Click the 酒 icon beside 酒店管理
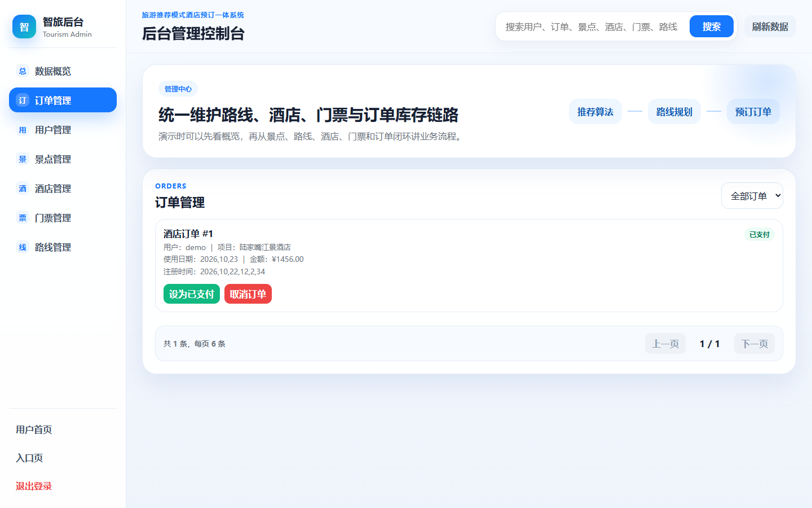 pos(23,189)
